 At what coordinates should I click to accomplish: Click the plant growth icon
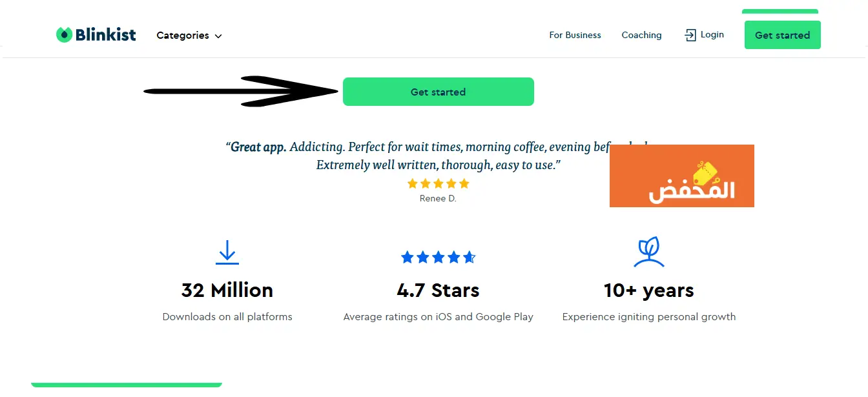coord(648,252)
